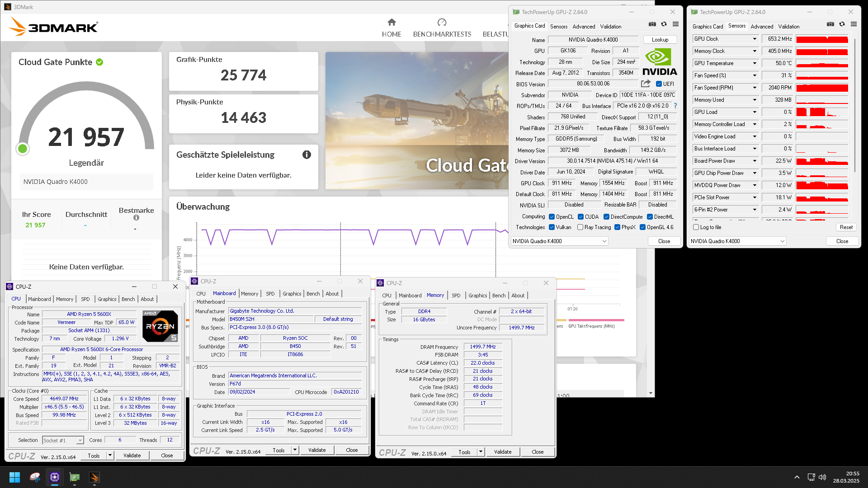Open Socket #1 selection dropdown in CPU-Z

click(63, 440)
